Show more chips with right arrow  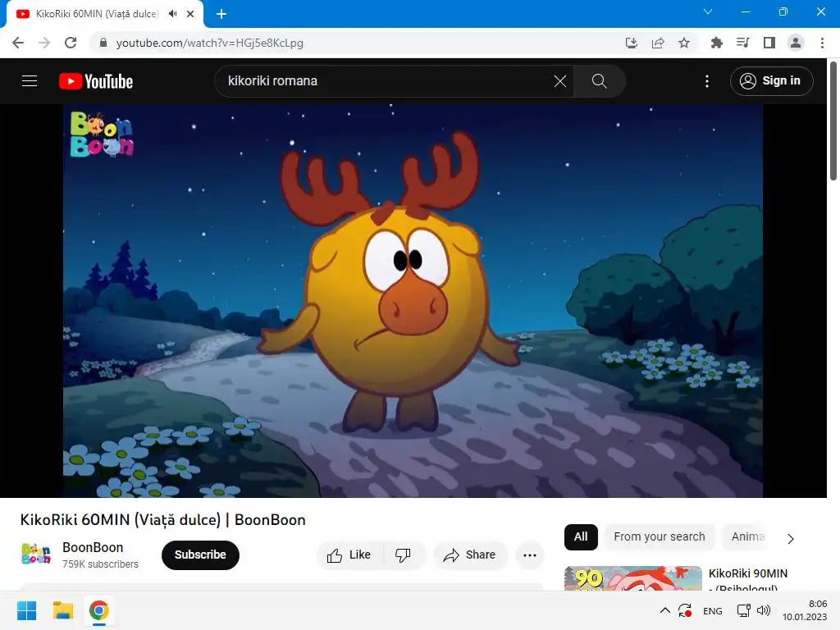click(x=791, y=538)
